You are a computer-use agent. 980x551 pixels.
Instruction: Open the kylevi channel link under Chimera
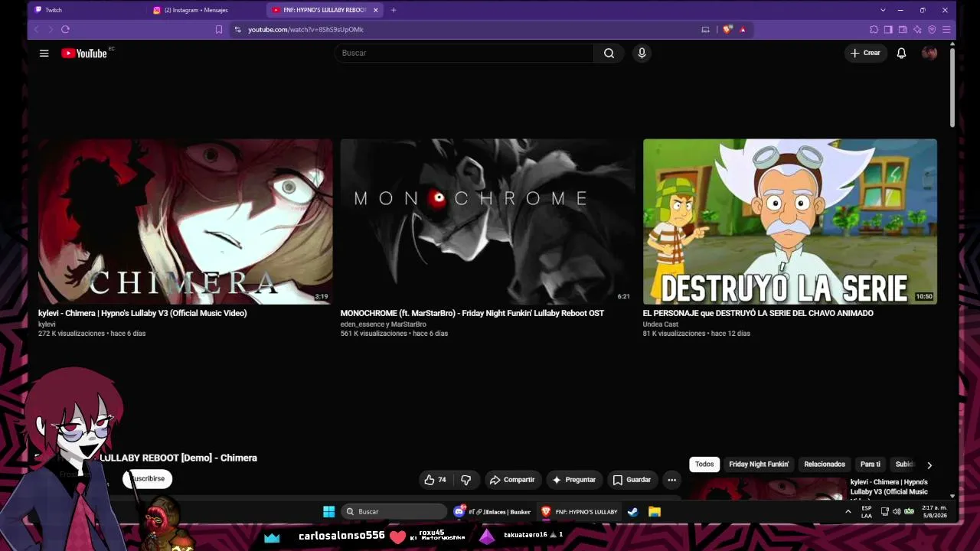click(47, 324)
